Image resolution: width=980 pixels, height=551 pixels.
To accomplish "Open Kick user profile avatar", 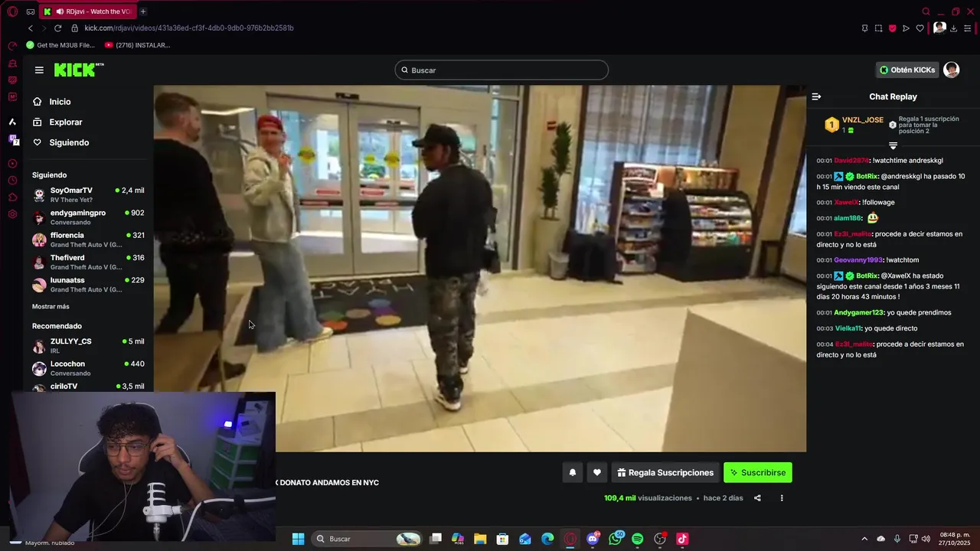I will [x=952, y=70].
